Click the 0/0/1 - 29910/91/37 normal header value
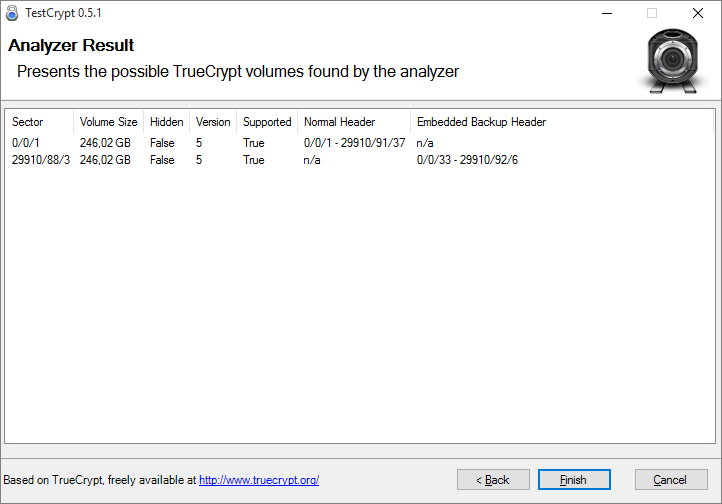Viewport: 722px width, 504px height. (354, 143)
